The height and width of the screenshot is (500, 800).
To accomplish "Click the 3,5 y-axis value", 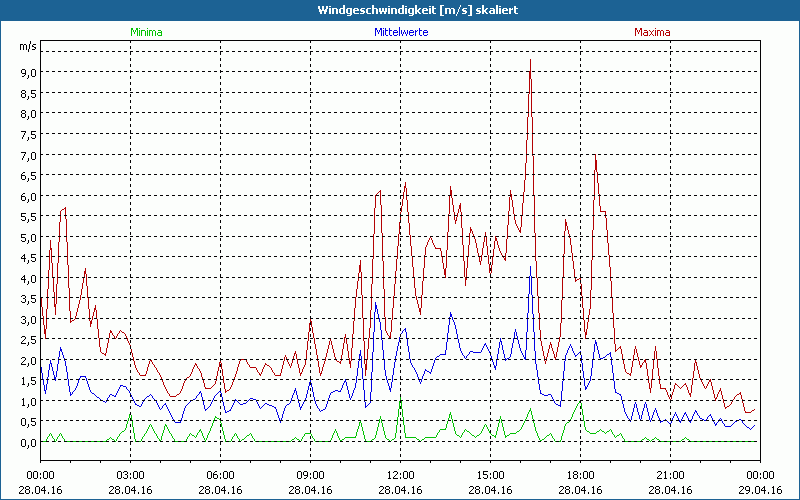I will (28, 299).
